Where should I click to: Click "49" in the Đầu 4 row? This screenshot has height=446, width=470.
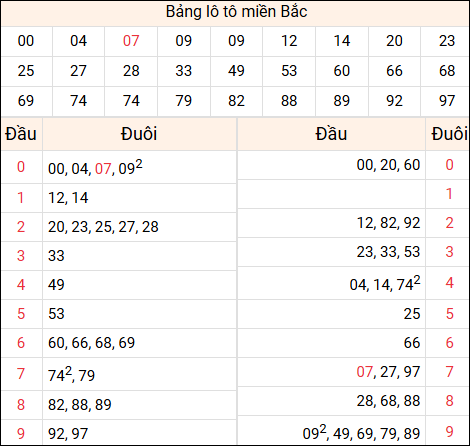click(56, 285)
